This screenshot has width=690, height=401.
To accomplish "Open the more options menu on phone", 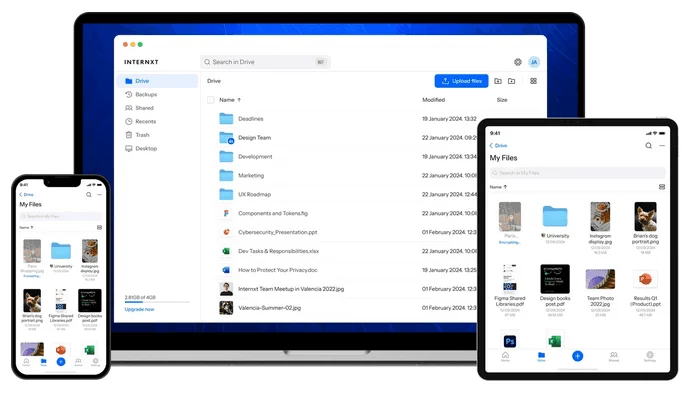I will [x=99, y=195].
